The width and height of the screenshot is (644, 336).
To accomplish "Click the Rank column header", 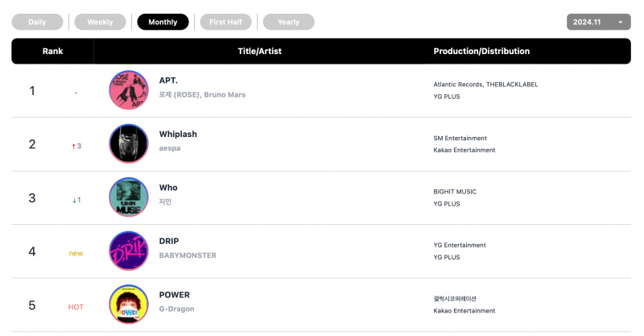I will (x=52, y=52).
